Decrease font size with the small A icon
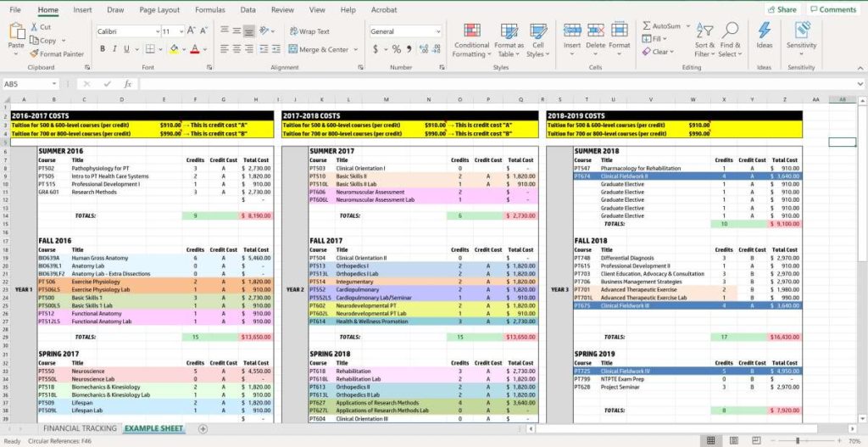Image resolution: width=868 pixels, height=447 pixels. [203, 31]
